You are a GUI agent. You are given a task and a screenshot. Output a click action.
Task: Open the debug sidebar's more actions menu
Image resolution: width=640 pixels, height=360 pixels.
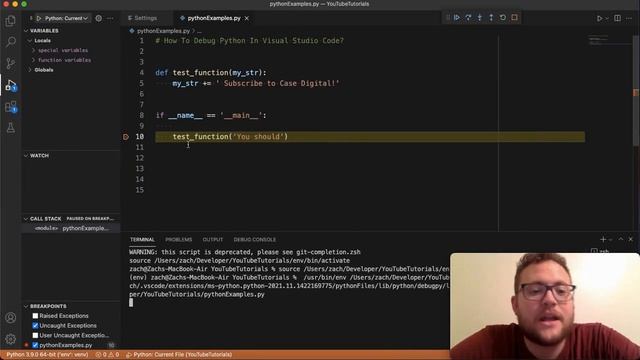[x=110, y=18]
